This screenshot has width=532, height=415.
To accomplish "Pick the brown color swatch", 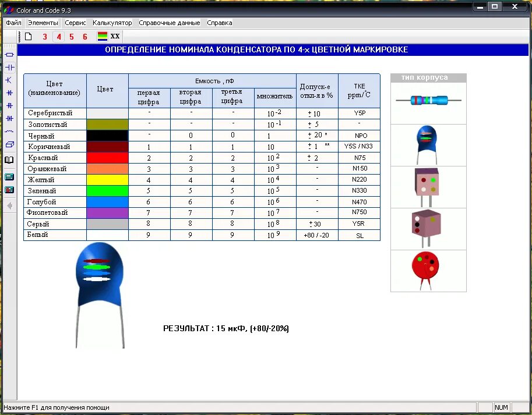I will pos(107,147).
